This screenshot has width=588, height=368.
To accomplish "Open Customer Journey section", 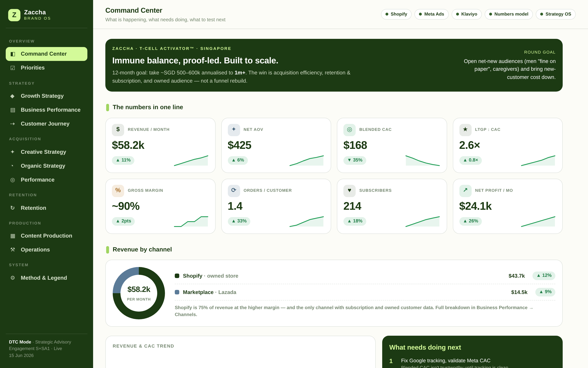I will [x=46, y=124].
